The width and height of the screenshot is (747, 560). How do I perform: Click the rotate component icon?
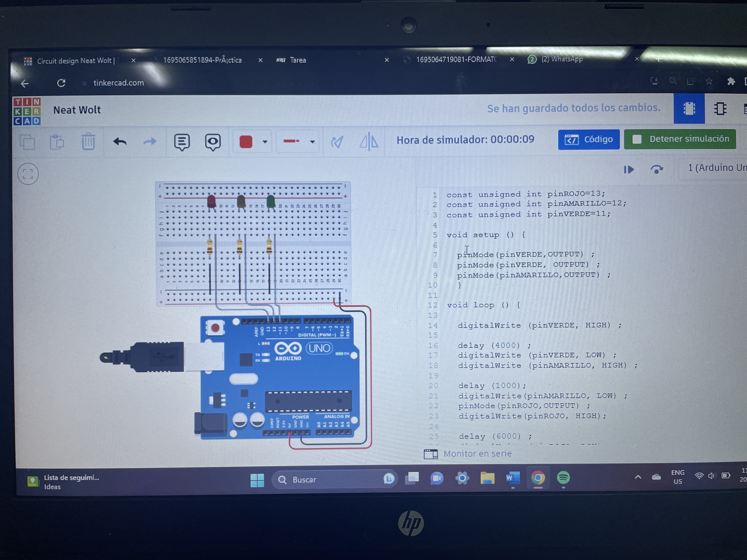[x=337, y=142]
